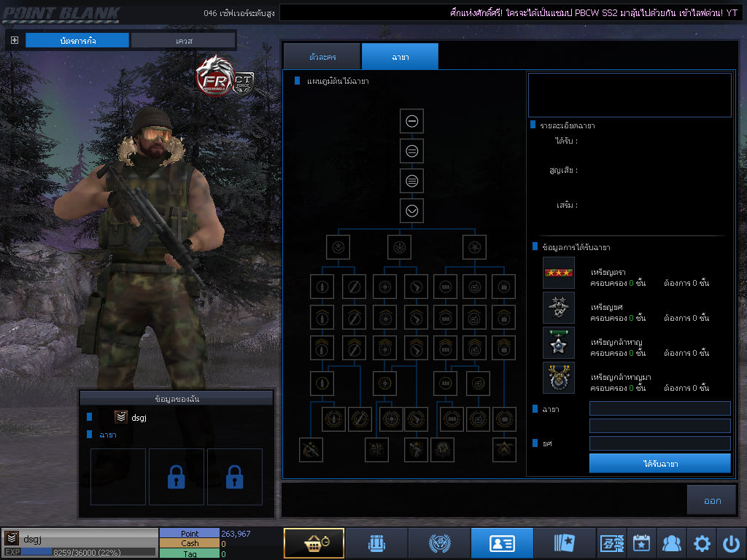The width and height of the screenshot is (747, 560).
Task: Select the plain magazine title node without chevrons
Action: (x=446, y=287)
